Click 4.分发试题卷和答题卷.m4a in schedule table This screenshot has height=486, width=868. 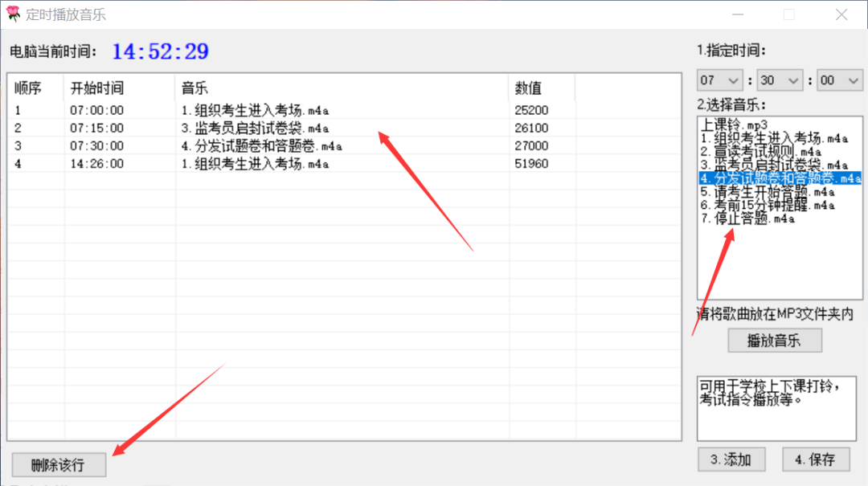262,146
